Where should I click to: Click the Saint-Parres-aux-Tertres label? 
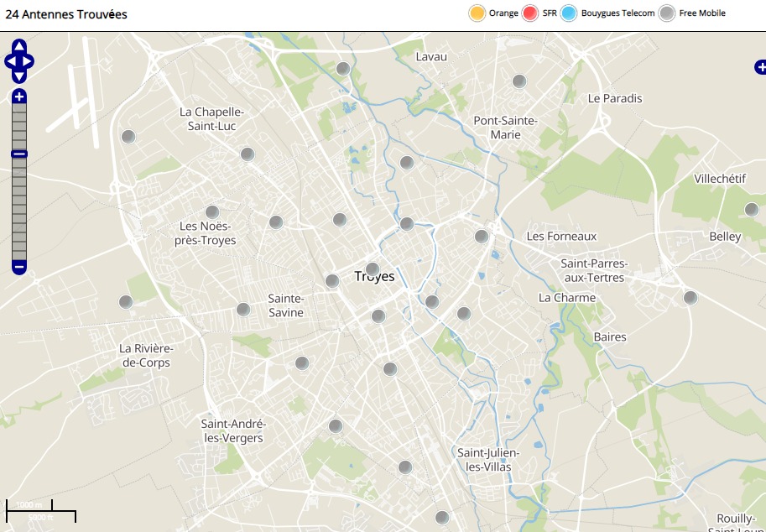click(x=594, y=270)
